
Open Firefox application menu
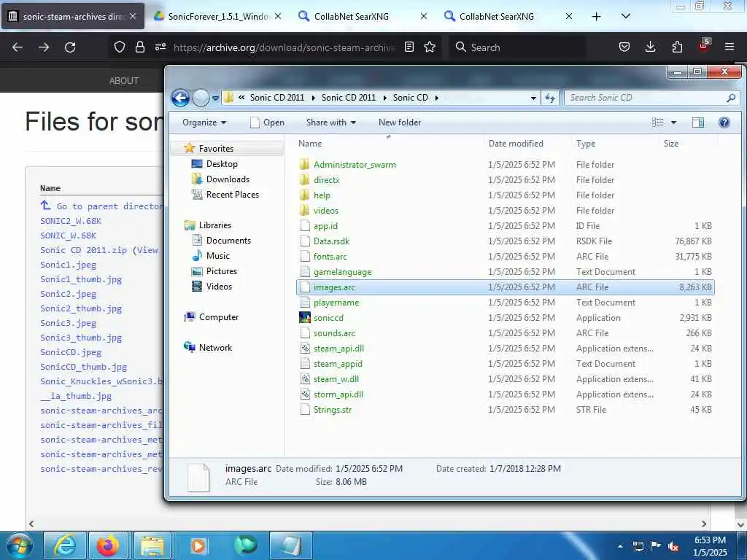pos(729,47)
